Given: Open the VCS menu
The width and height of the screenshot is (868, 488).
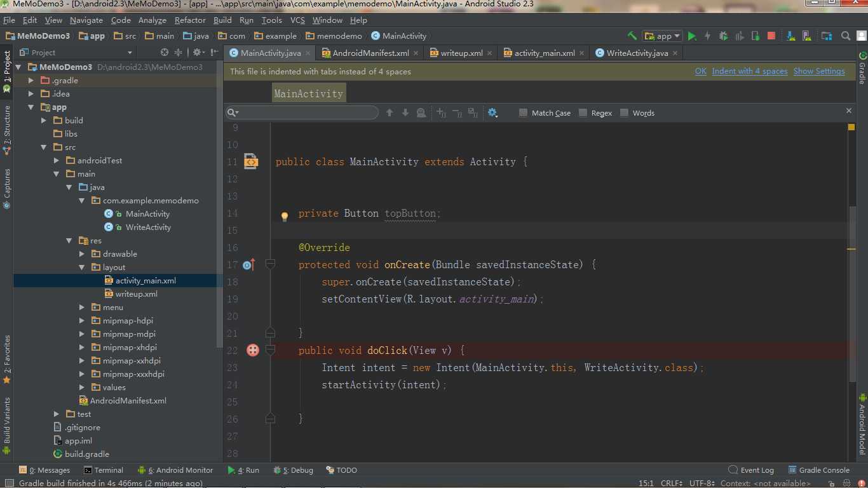Looking at the screenshot, I should (x=297, y=20).
